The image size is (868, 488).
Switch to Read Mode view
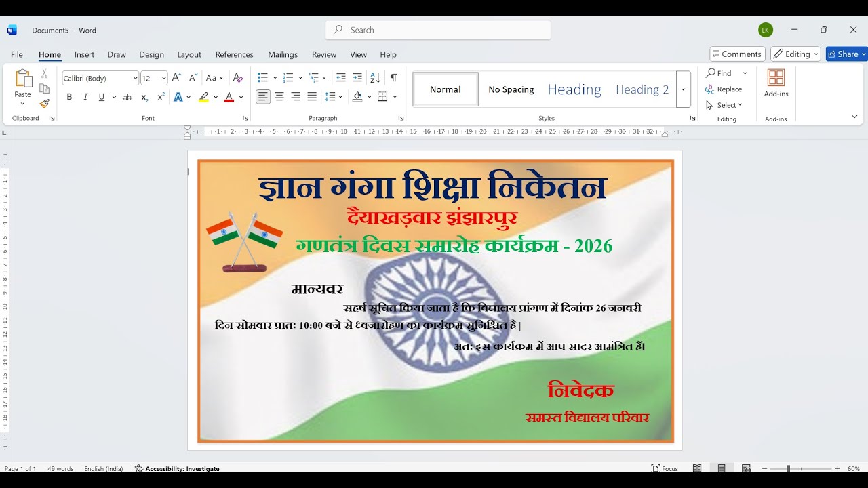tap(697, 468)
